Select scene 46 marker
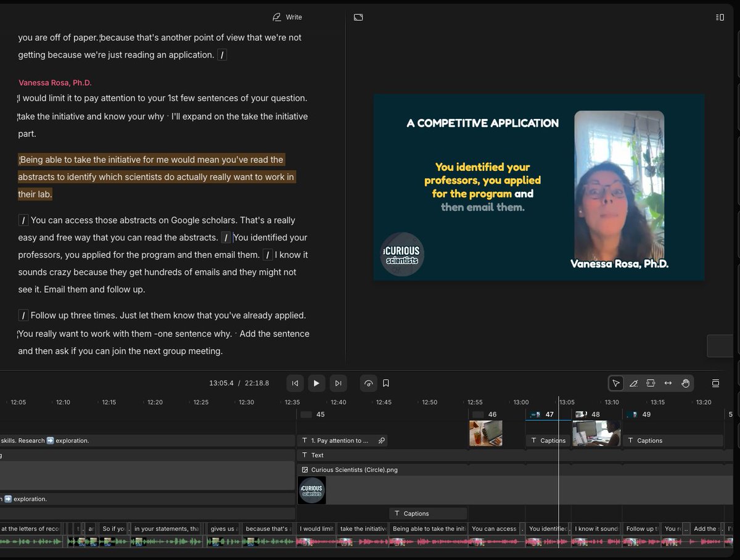 pyautogui.click(x=486, y=414)
